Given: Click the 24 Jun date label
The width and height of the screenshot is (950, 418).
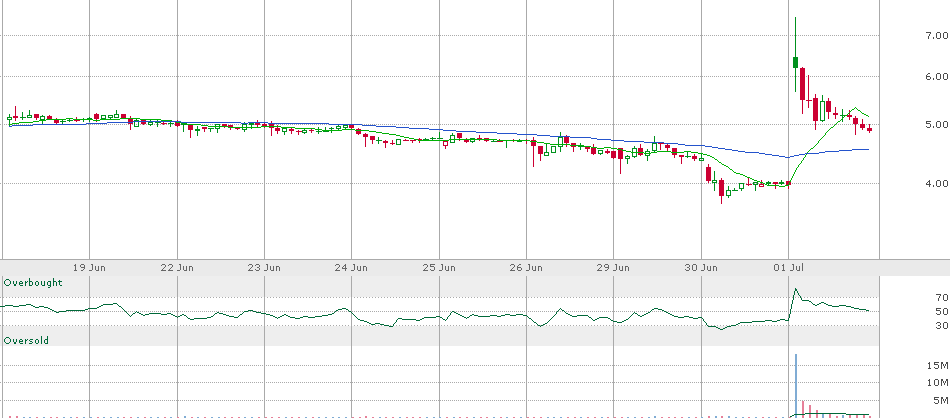Looking at the screenshot, I should click(352, 267).
